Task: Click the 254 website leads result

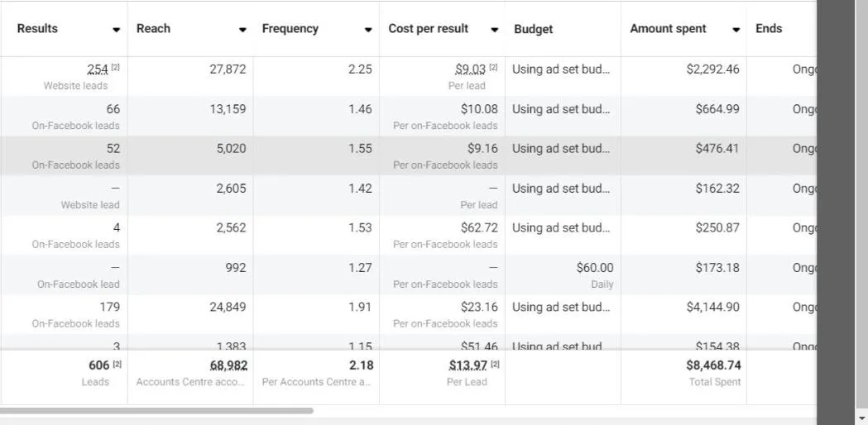Action: [98, 69]
